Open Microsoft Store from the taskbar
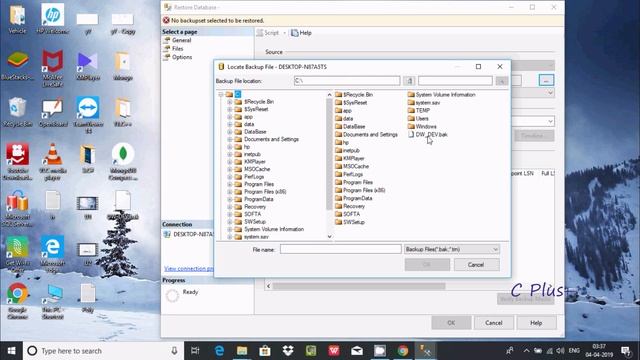Viewport: 640px width, 360px height. 265,351
